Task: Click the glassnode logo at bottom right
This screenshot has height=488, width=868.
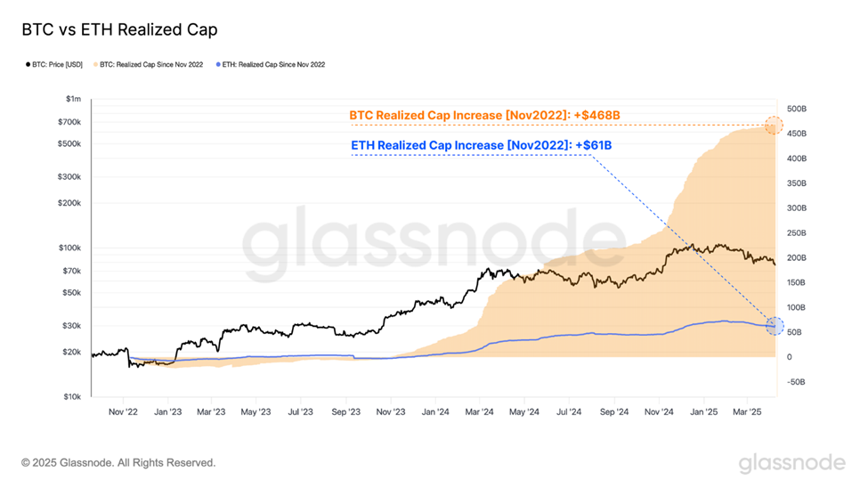Action: pyautogui.click(x=792, y=463)
